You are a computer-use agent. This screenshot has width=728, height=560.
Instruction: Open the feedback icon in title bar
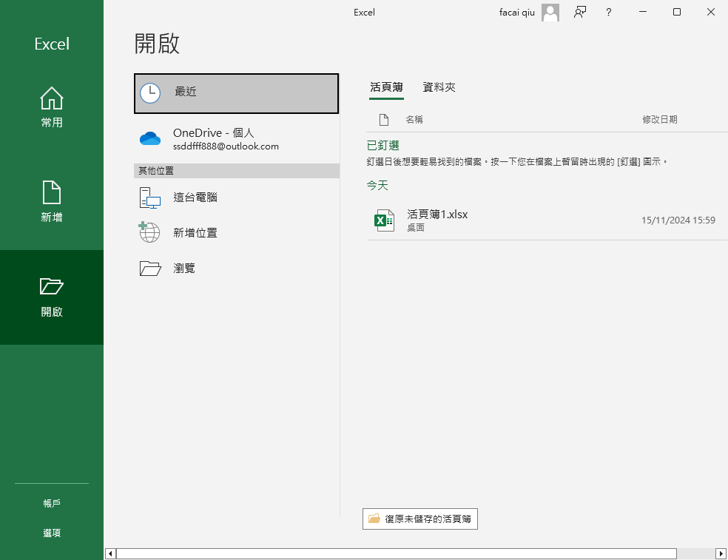580,12
